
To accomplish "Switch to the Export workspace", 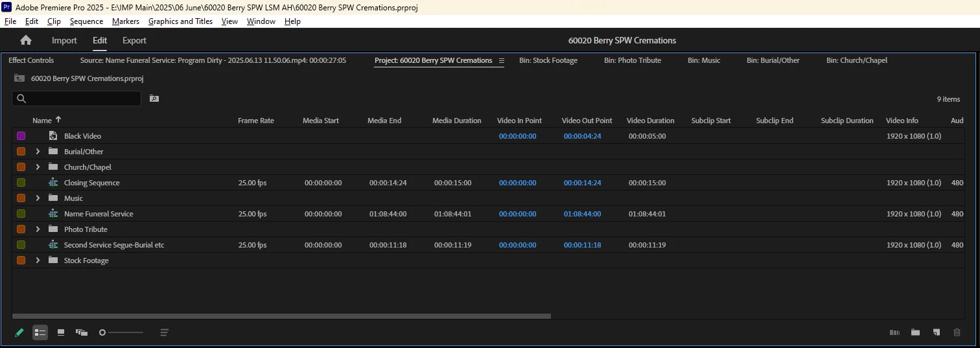I will 134,40.
